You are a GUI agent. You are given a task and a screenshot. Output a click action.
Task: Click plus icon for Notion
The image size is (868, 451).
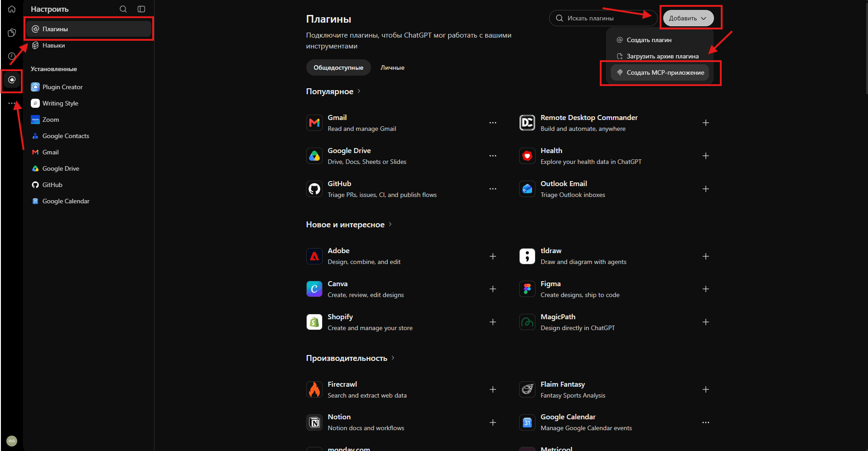pyautogui.click(x=493, y=422)
